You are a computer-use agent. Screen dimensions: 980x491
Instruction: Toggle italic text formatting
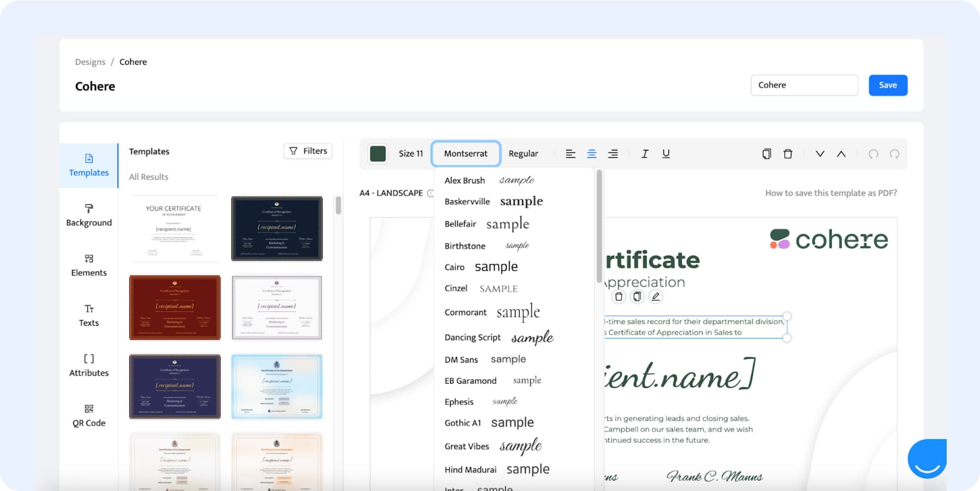645,154
